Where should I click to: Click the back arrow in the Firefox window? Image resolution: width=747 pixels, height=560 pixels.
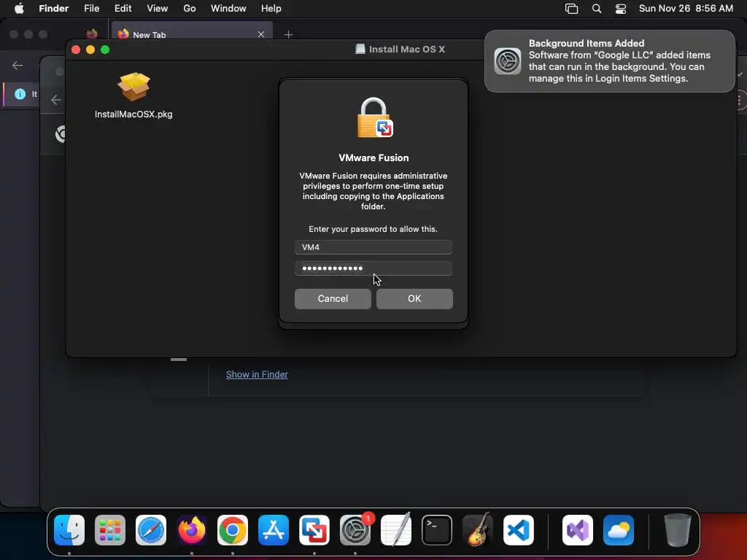coord(18,65)
